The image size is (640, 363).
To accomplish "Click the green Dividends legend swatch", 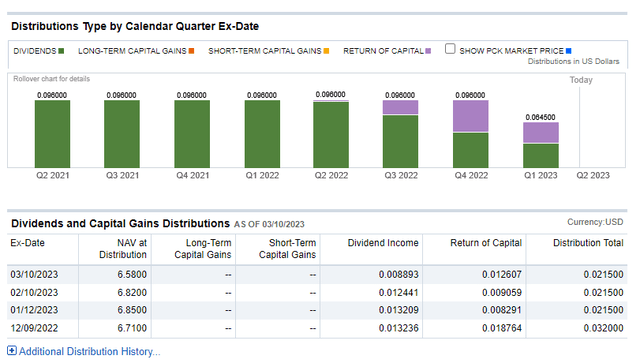I will [x=61, y=51].
